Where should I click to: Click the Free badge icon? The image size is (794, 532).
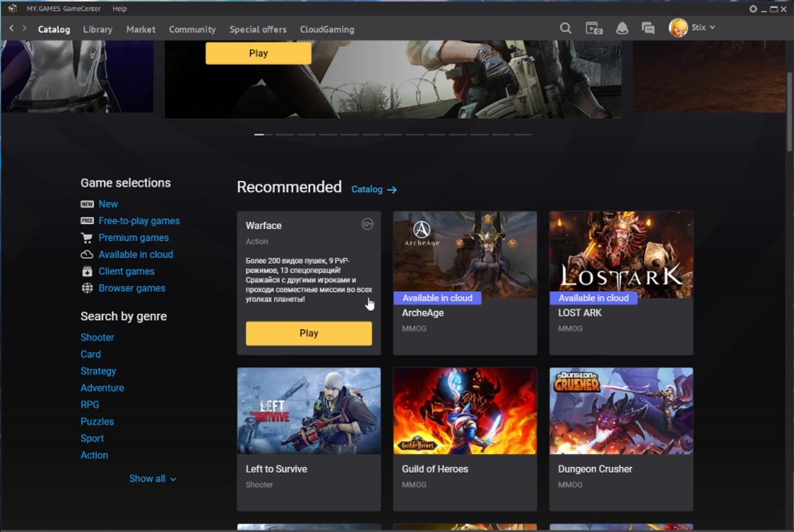pyautogui.click(x=87, y=221)
